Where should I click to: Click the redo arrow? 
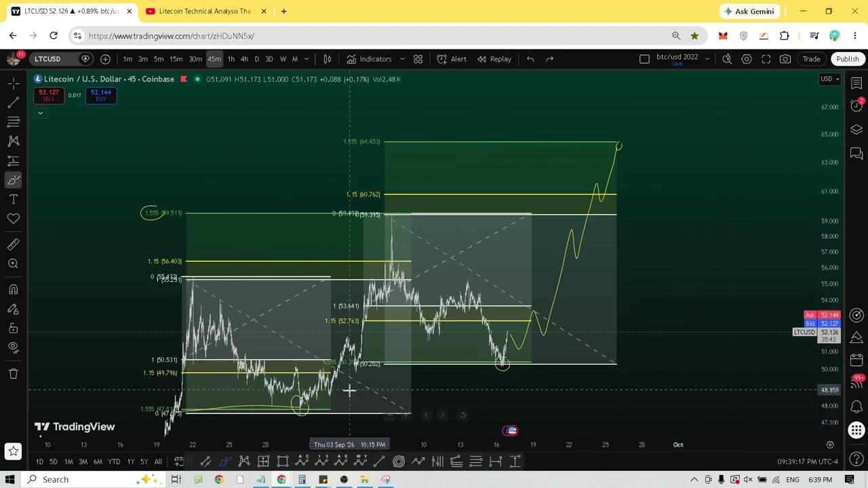550,59
